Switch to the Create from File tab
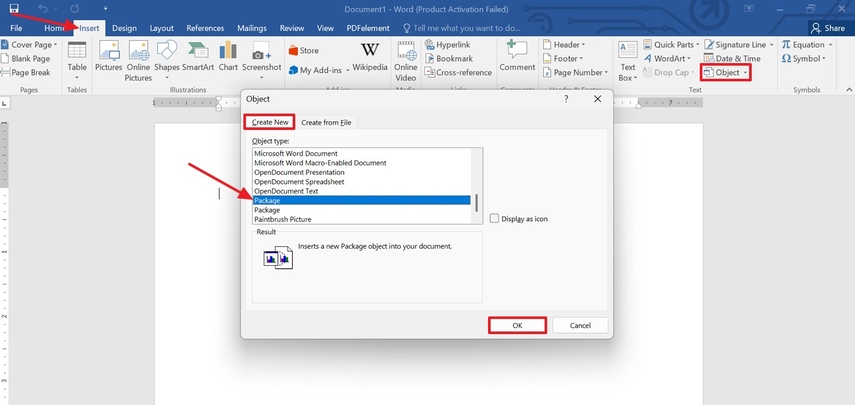The height and width of the screenshot is (405, 855). tap(326, 122)
